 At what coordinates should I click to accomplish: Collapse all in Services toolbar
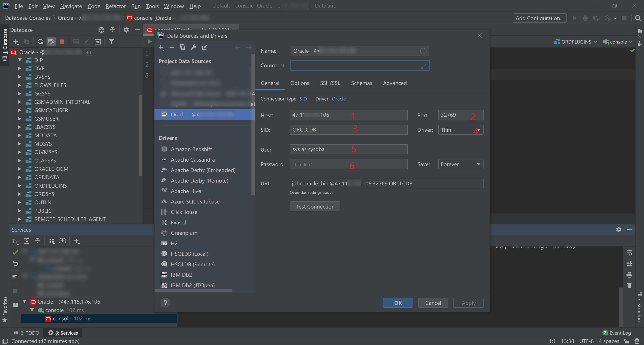(x=38, y=241)
